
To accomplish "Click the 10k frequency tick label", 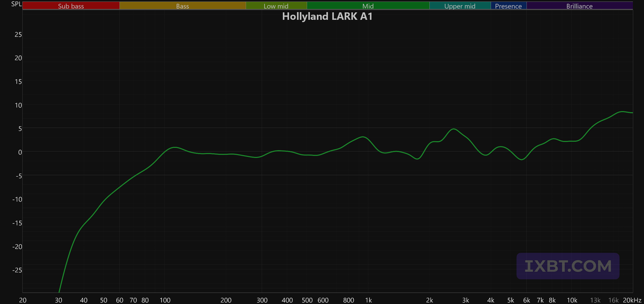I will click(572, 300).
